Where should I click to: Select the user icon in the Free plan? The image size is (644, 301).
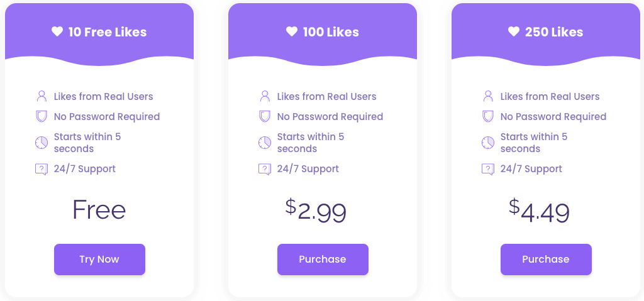42,97
